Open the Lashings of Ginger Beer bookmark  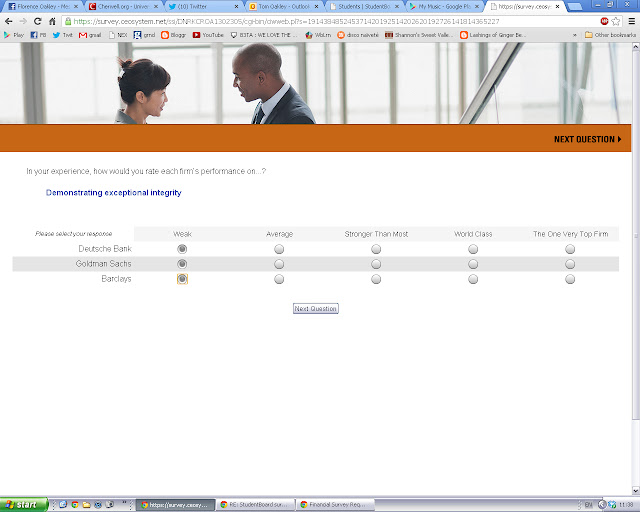(493, 35)
